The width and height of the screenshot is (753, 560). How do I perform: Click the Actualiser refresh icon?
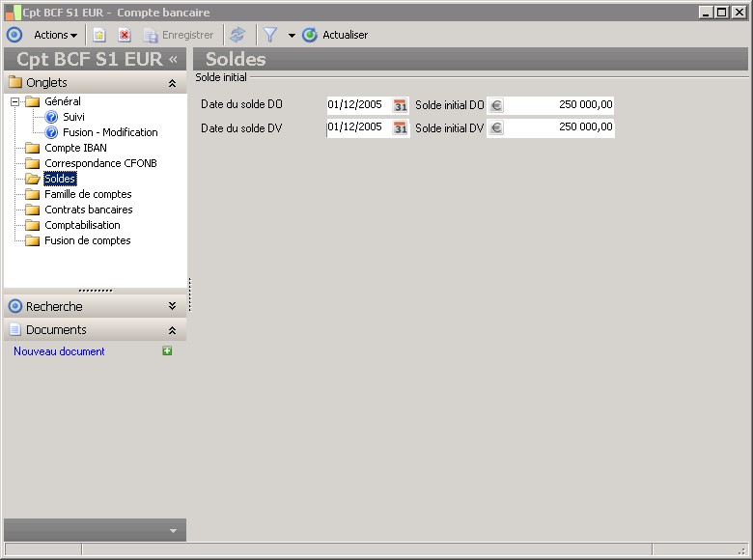[310, 35]
